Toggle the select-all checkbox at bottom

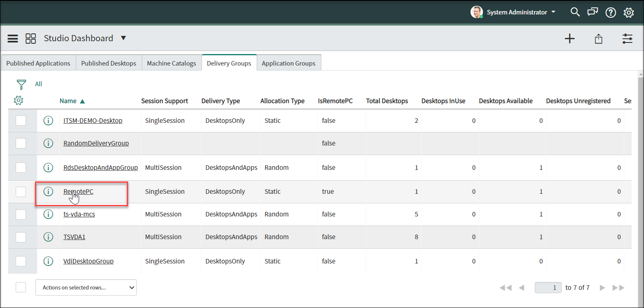click(21, 287)
